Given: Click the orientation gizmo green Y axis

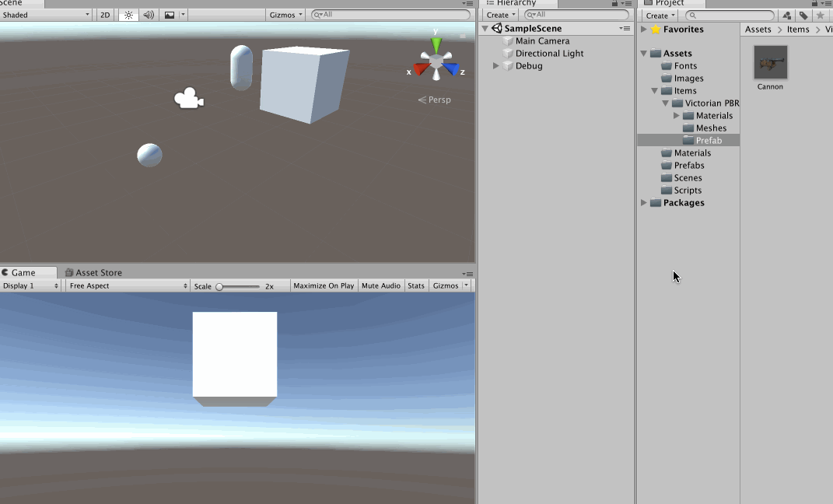Looking at the screenshot, I should pyautogui.click(x=436, y=44).
